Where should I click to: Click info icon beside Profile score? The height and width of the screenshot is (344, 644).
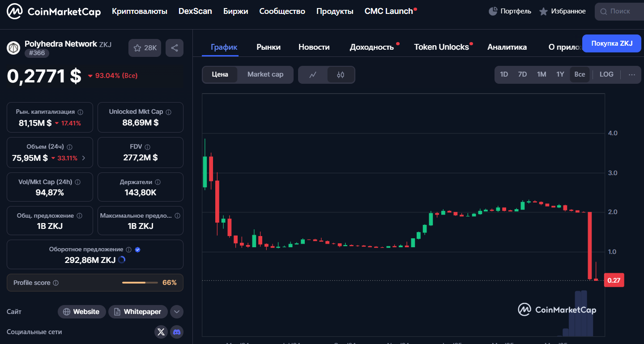click(56, 283)
